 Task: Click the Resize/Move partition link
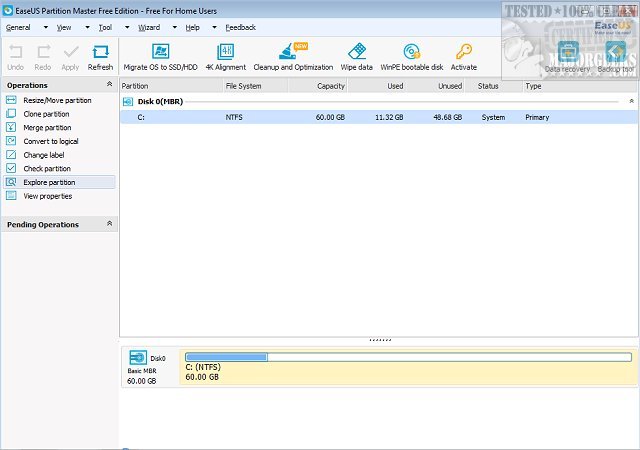tap(57, 100)
